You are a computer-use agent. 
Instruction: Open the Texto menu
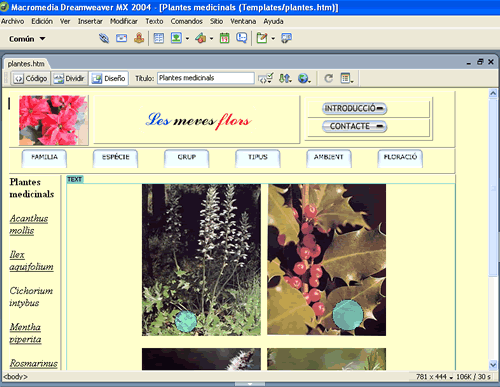(x=154, y=21)
